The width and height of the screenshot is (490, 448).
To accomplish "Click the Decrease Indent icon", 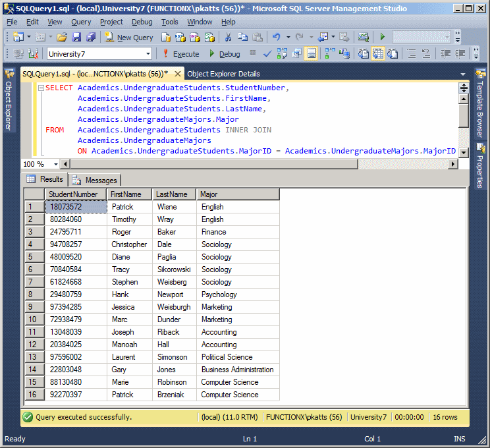I will tap(445, 54).
